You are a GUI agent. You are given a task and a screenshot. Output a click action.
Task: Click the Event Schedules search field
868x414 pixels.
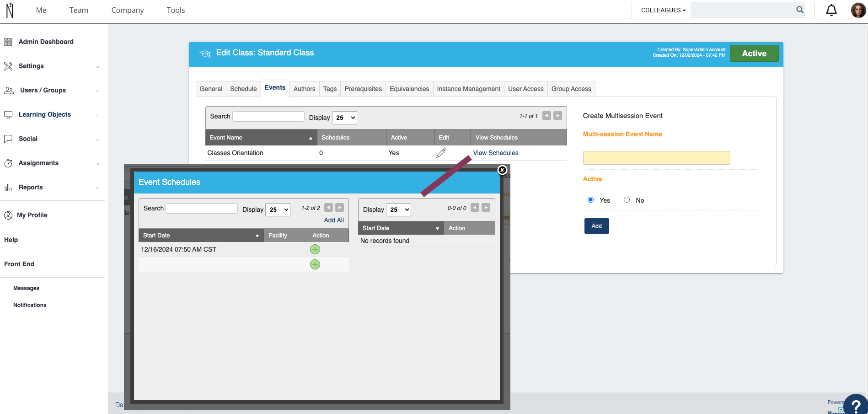[x=202, y=208]
